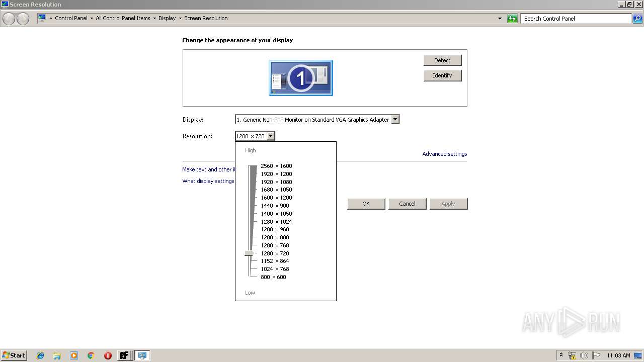Select 1024 × 768 resolution

[x=275, y=269]
